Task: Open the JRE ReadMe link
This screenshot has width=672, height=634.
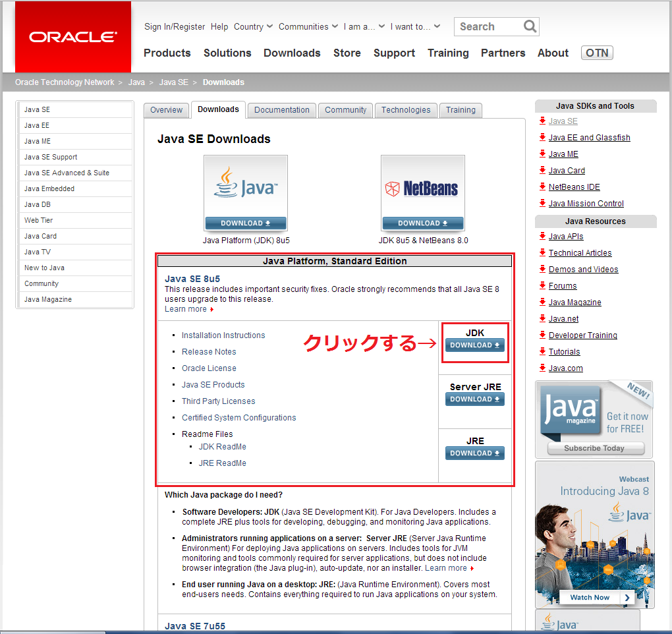Action: 222,463
